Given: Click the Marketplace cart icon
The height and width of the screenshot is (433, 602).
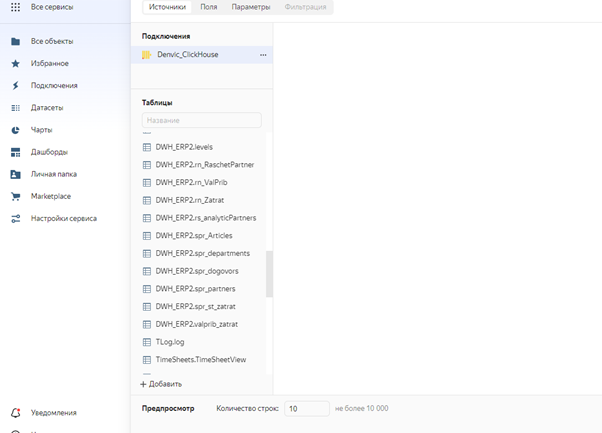Looking at the screenshot, I should pos(15,196).
